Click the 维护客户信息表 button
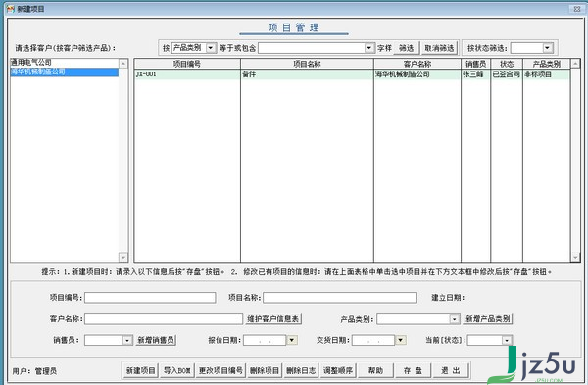 click(273, 319)
